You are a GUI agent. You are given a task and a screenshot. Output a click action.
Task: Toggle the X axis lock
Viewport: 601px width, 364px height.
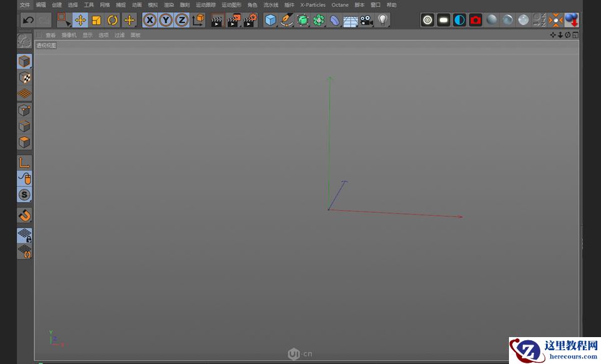(x=150, y=20)
